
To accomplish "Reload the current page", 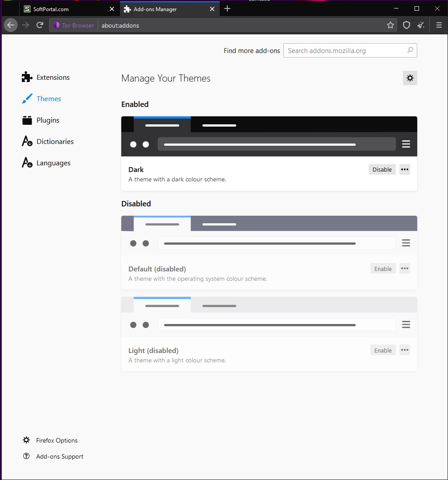I will coord(40,25).
